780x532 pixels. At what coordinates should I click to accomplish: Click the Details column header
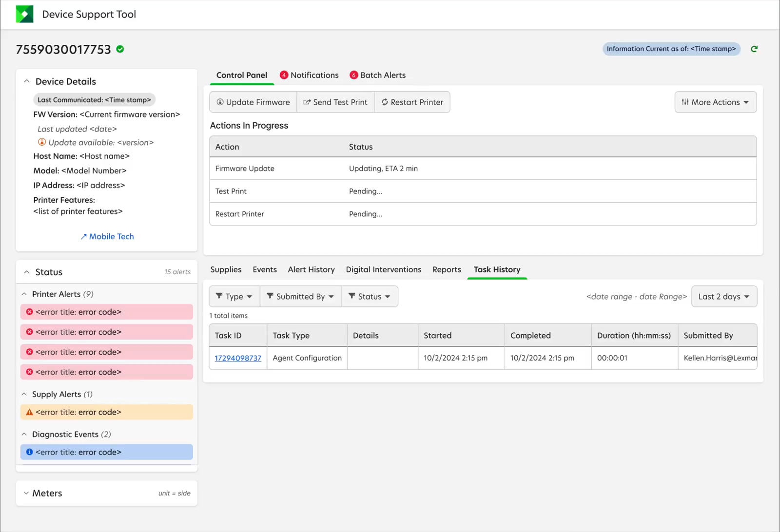point(383,335)
